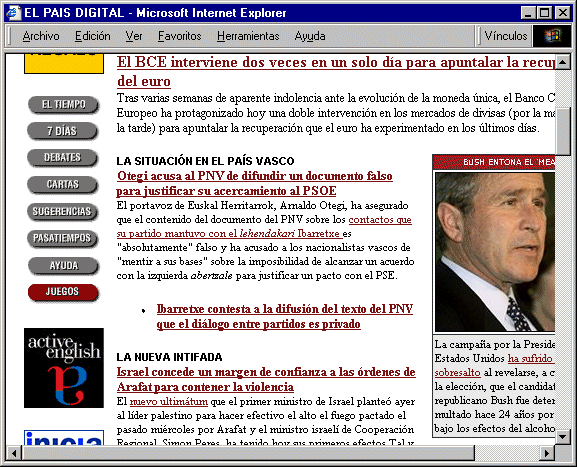Click the LA NUEVA INTIFADA heading
The width and height of the screenshot is (577, 467).
(169, 357)
